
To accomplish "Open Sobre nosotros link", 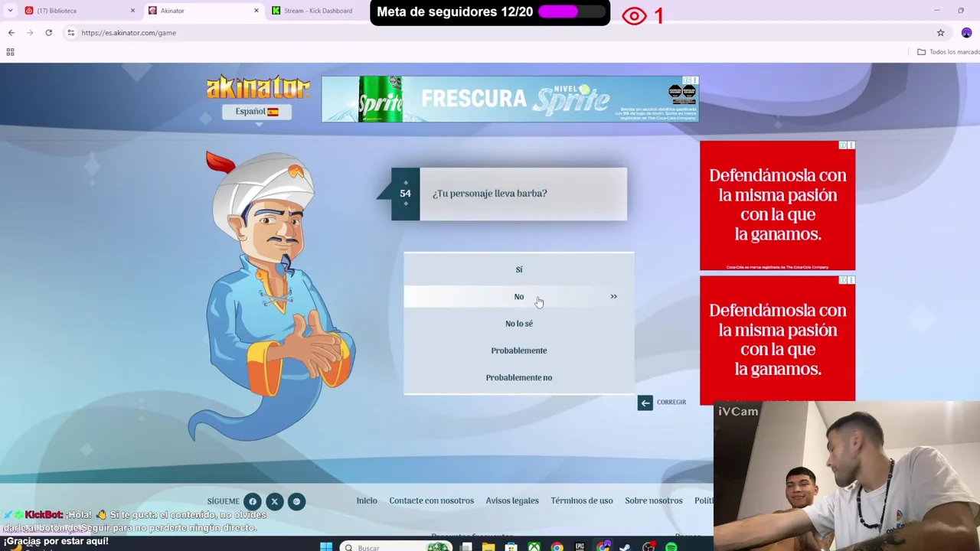I will tap(654, 500).
